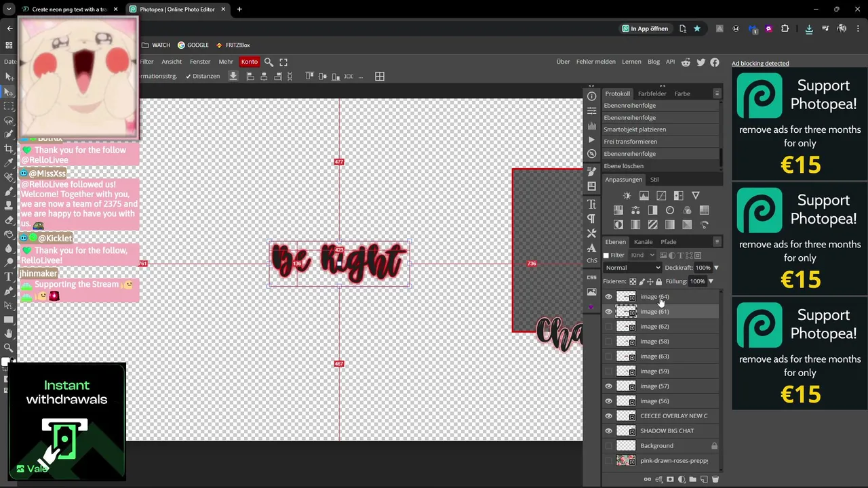This screenshot has height=488, width=868.
Task: Add Brightness/Contrast adjustment sun icon
Action: pos(627,196)
